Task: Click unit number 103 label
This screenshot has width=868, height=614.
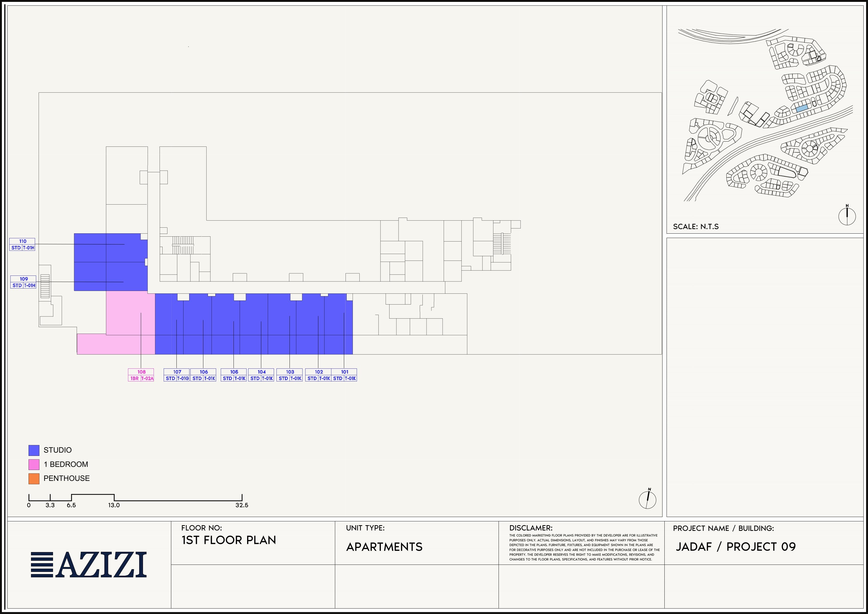Action: [x=290, y=372]
